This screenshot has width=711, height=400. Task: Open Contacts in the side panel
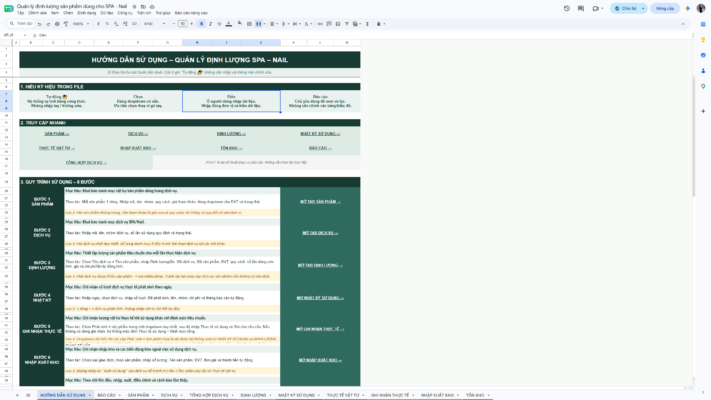[703, 71]
